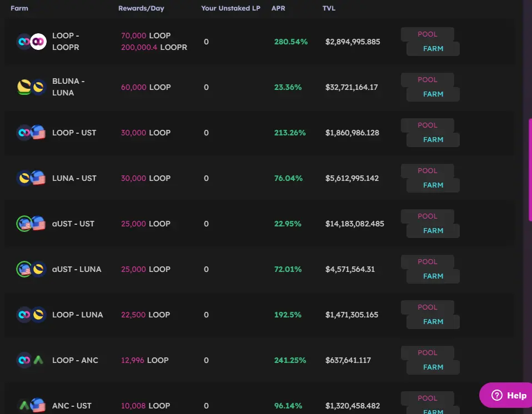Click the 76.04% APR value

tap(288, 178)
